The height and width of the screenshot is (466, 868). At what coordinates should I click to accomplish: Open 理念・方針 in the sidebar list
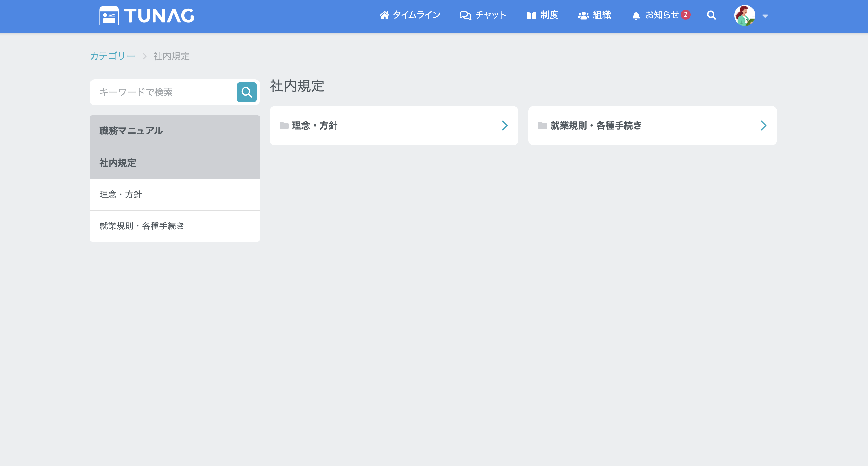point(174,195)
